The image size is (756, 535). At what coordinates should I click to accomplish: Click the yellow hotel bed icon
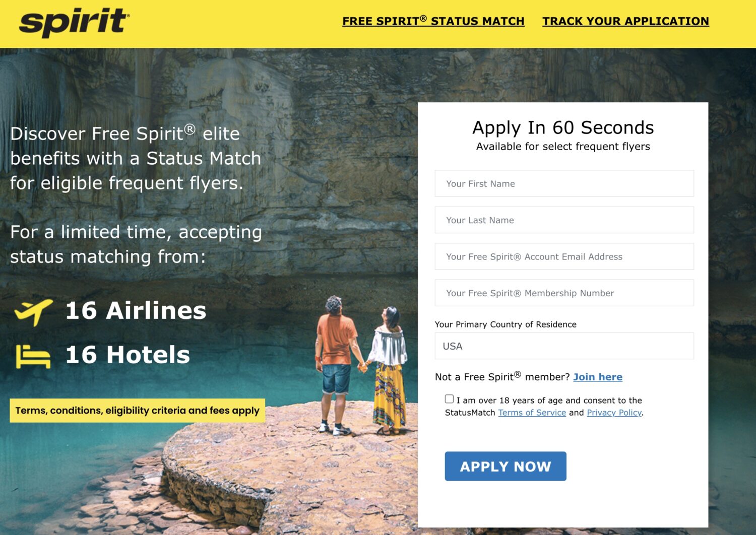click(33, 356)
